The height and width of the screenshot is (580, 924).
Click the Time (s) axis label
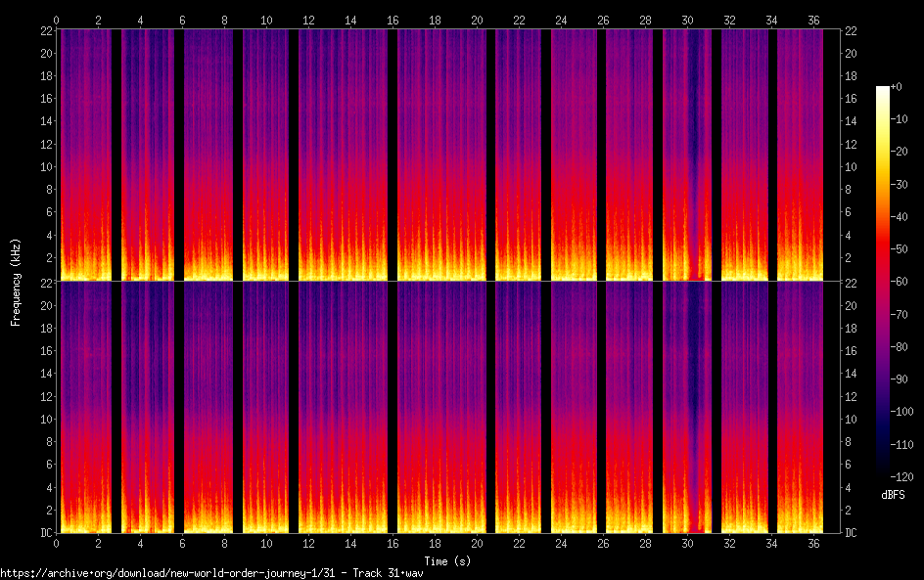click(449, 561)
